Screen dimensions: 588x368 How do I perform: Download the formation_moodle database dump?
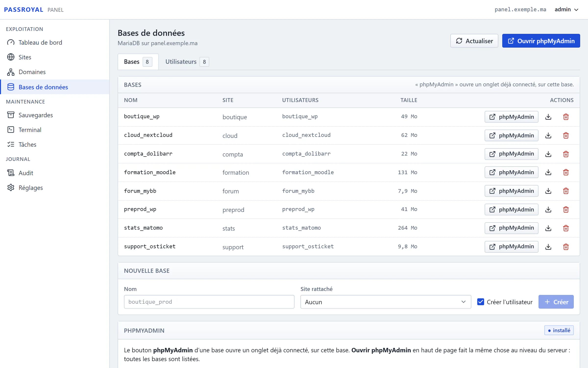point(548,172)
